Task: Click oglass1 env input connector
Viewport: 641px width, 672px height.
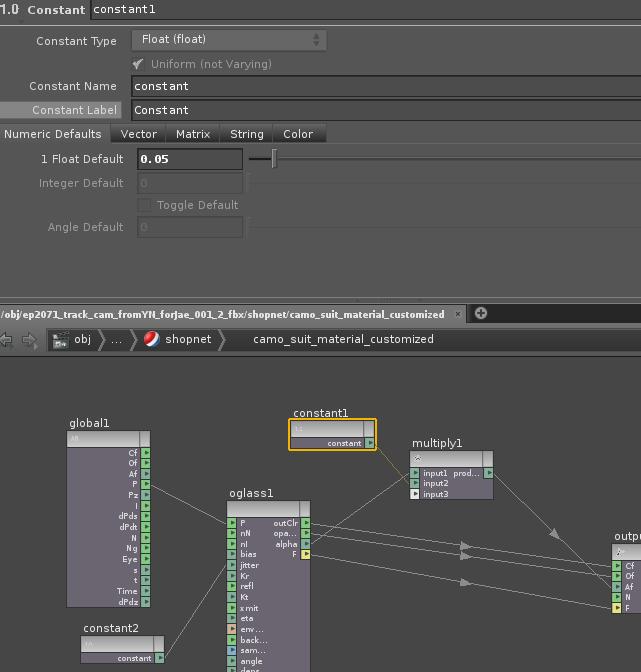Action: 232,629
